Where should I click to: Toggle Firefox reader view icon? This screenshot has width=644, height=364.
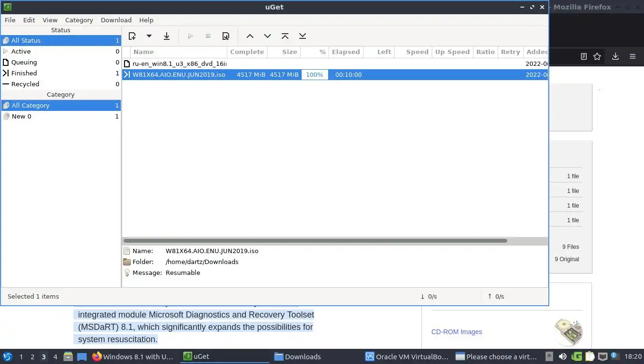[584, 56]
